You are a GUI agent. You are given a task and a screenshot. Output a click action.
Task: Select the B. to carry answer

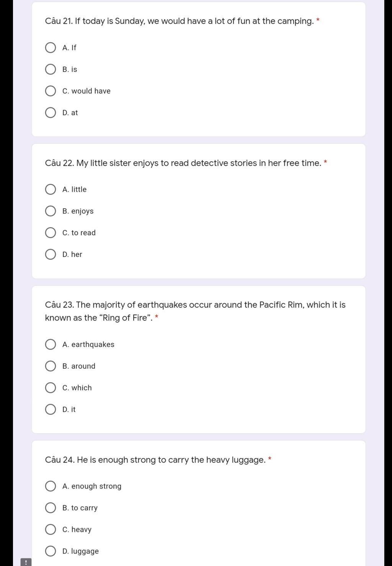pos(51,508)
